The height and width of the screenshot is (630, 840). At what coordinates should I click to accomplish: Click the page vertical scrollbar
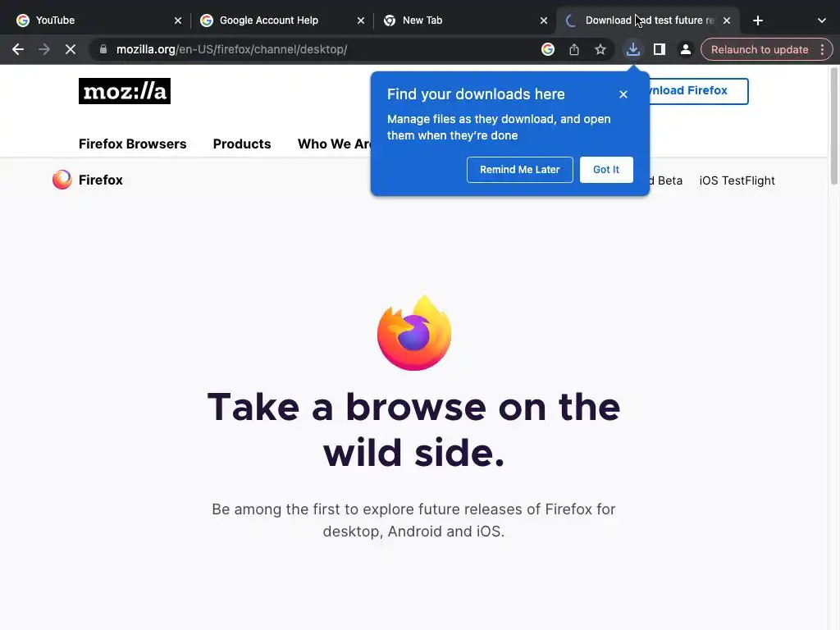point(834,126)
